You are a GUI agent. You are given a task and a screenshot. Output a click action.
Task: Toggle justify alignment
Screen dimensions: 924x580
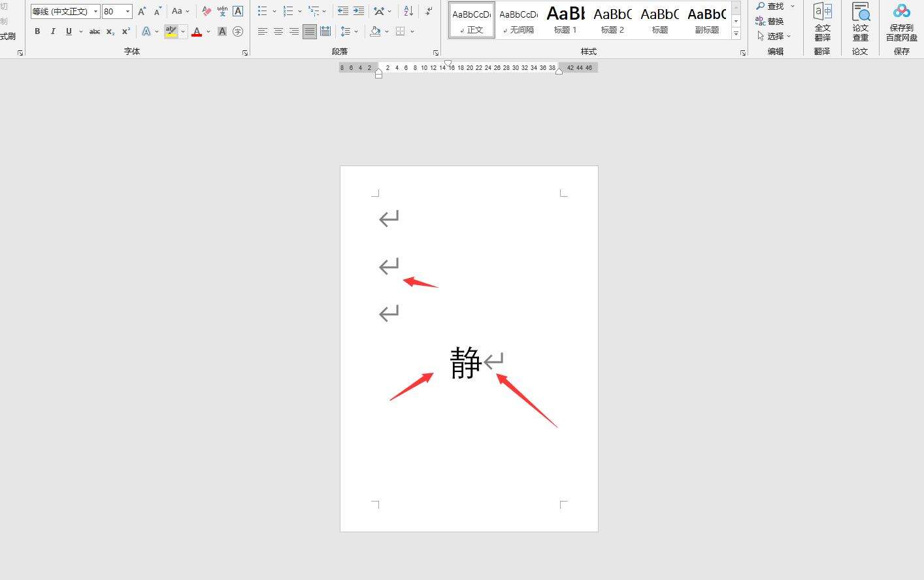(x=310, y=31)
